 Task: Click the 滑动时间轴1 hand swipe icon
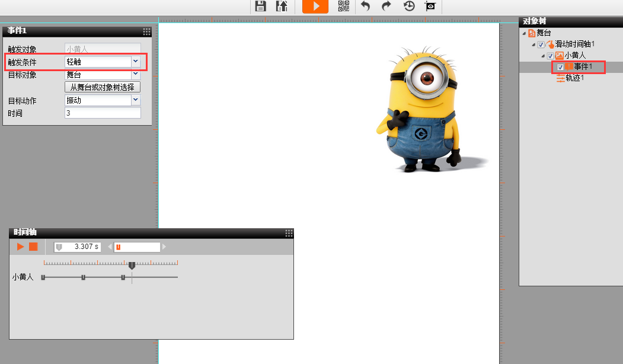[550, 44]
